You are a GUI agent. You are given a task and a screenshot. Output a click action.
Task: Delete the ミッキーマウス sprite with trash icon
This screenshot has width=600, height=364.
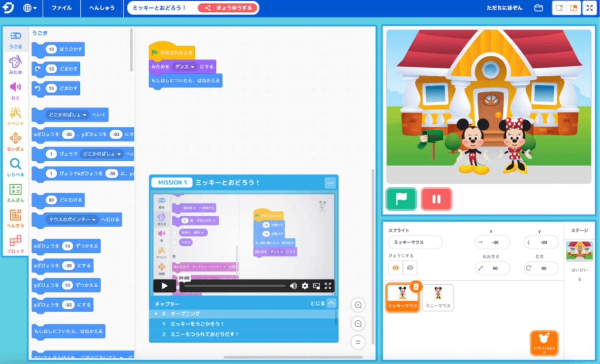[x=416, y=286]
